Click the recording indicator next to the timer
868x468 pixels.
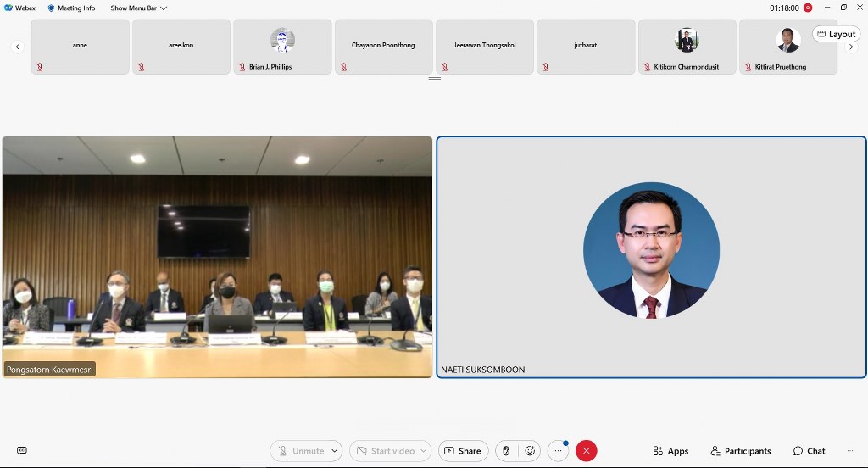click(x=808, y=8)
